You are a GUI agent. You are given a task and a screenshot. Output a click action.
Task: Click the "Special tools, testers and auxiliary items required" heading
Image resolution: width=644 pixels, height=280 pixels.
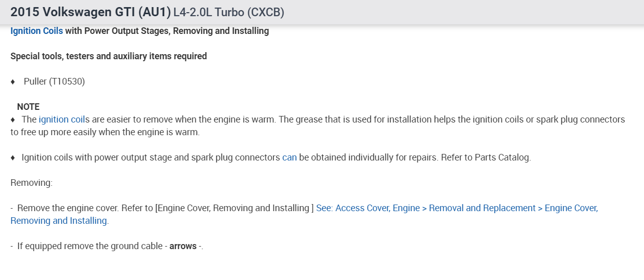coord(108,56)
